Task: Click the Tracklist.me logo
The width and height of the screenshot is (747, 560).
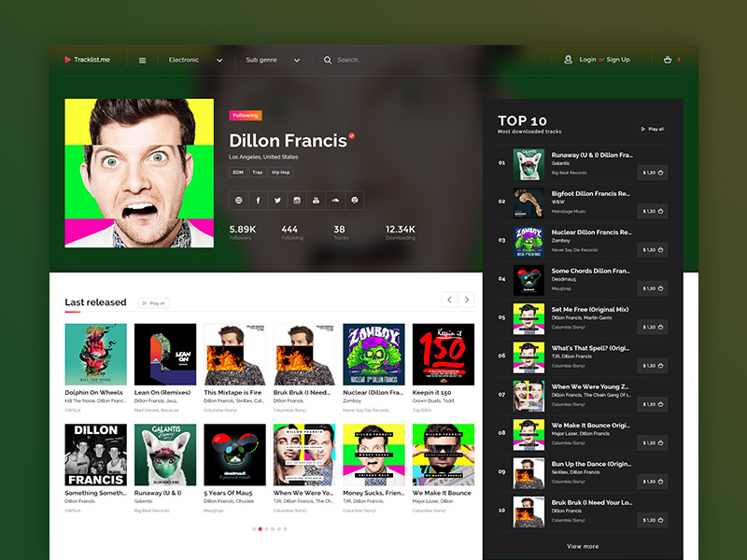Action: [x=87, y=60]
